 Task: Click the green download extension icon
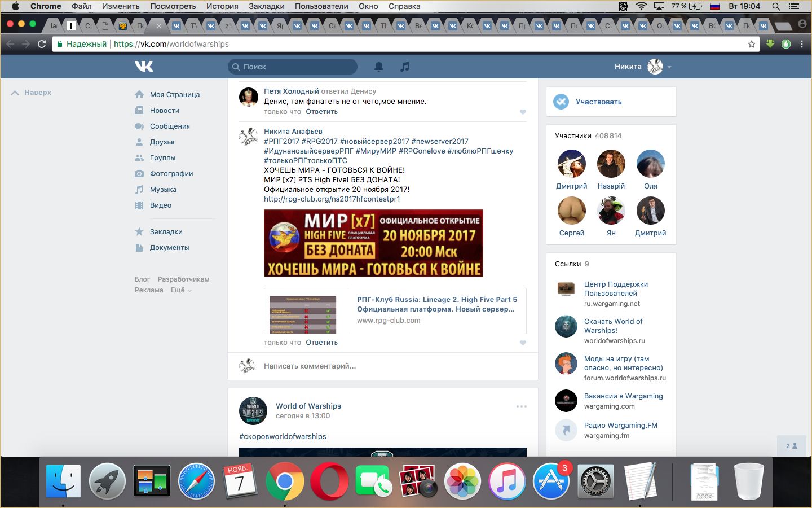[770, 43]
